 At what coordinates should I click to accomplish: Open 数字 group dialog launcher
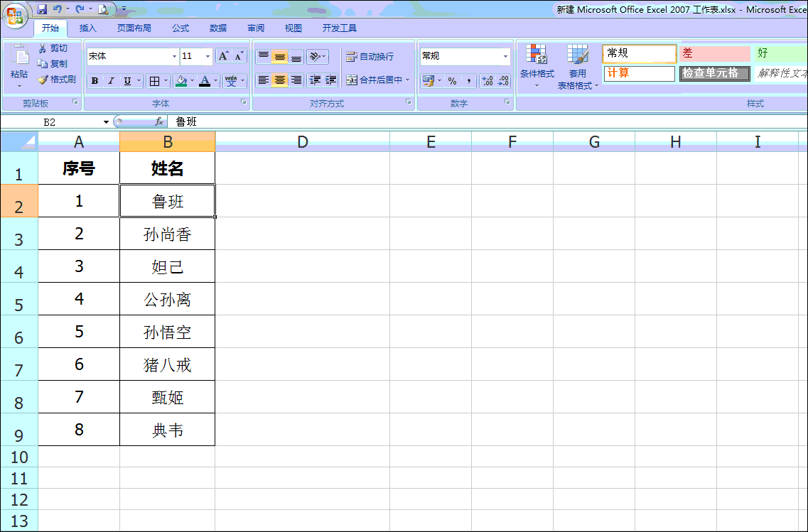coord(507,102)
